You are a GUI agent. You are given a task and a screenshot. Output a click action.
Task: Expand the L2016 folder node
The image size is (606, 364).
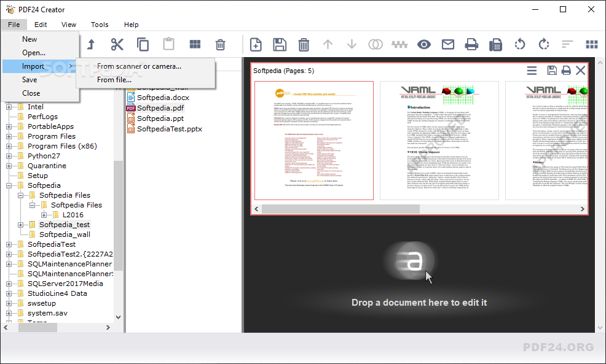click(x=44, y=215)
